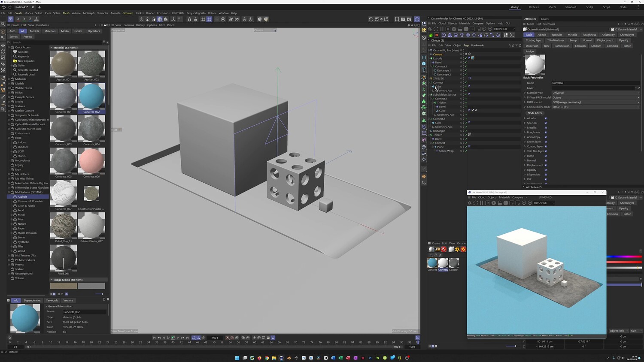Open Firefox from the taskbar
Screen dimensions: 644x362
(259, 358)
